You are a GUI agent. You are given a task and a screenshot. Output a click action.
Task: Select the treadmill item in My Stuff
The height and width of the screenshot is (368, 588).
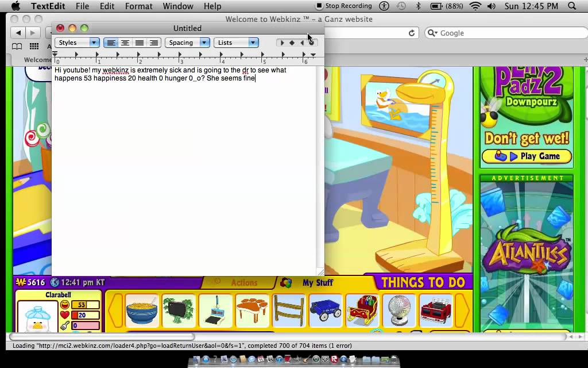pos(215,310)
